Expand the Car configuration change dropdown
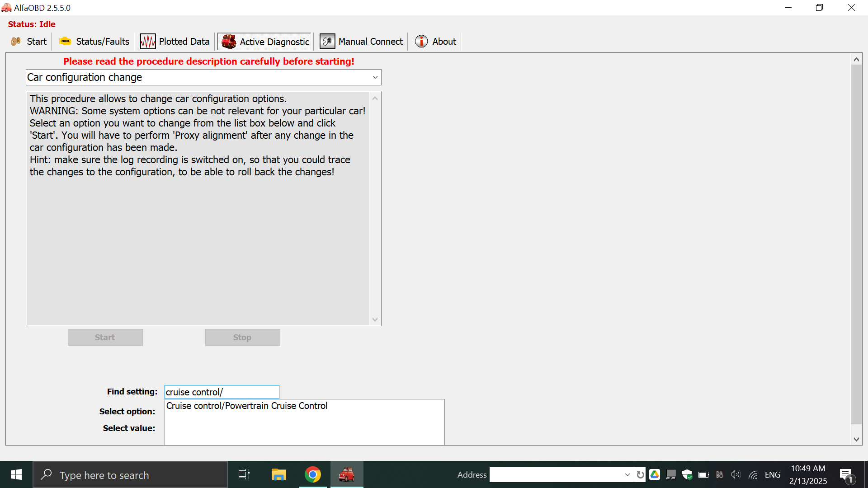 375,77
